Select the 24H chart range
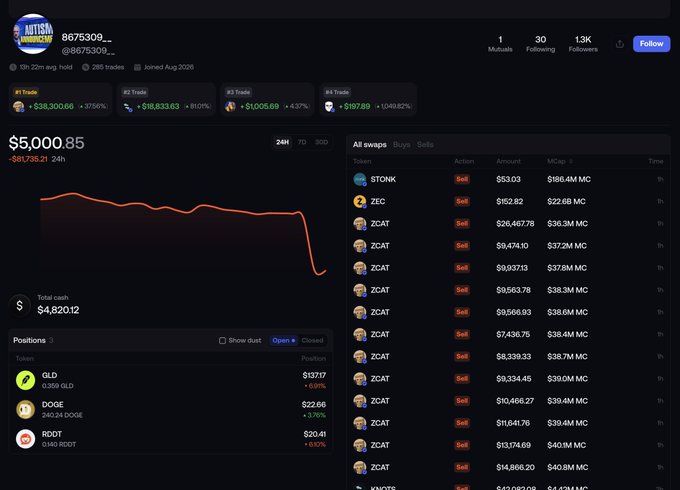Viewport: 680px width, 490px height. pyautogui.click(x=282, y=142)
